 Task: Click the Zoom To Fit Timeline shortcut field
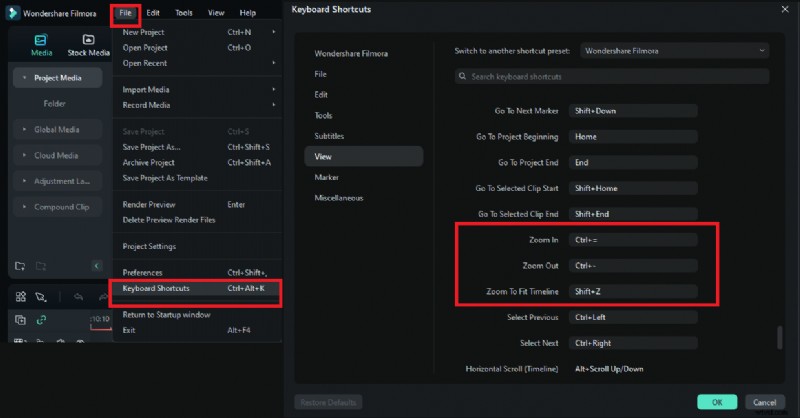pos(633,291)
